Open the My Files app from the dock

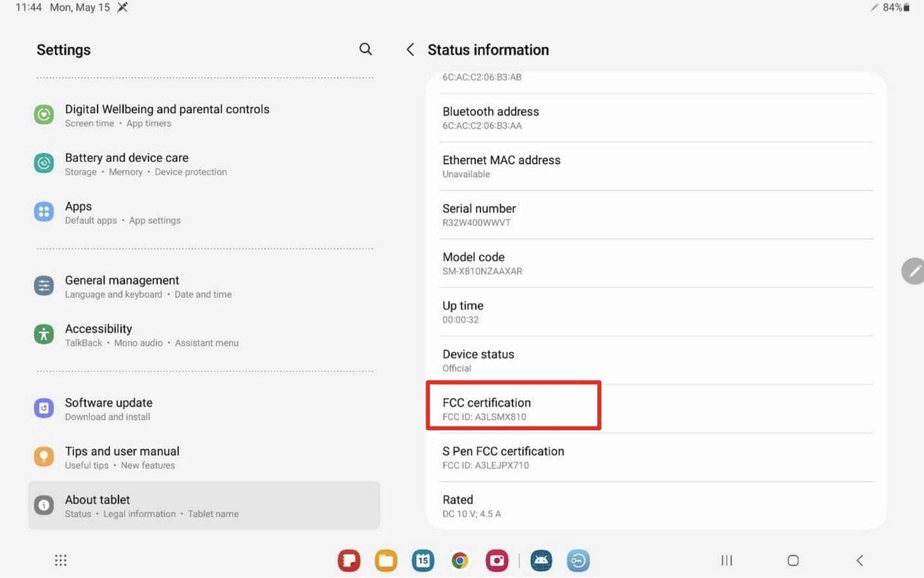[386, 560]
